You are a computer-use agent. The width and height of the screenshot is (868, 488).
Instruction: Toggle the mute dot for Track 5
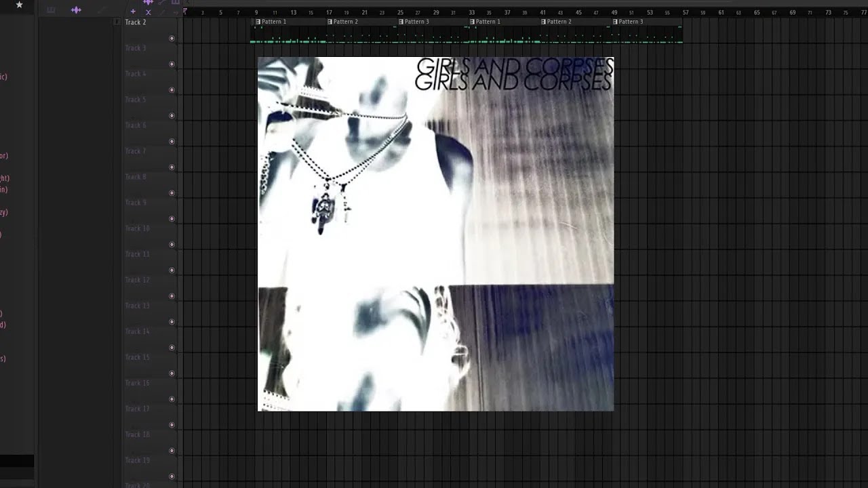click(x=172, y=116)
